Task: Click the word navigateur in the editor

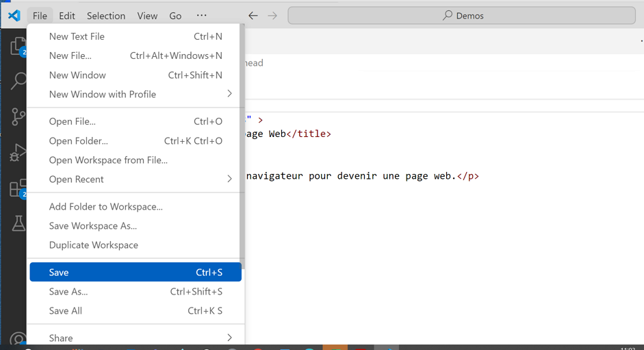Action: (274, 176)
